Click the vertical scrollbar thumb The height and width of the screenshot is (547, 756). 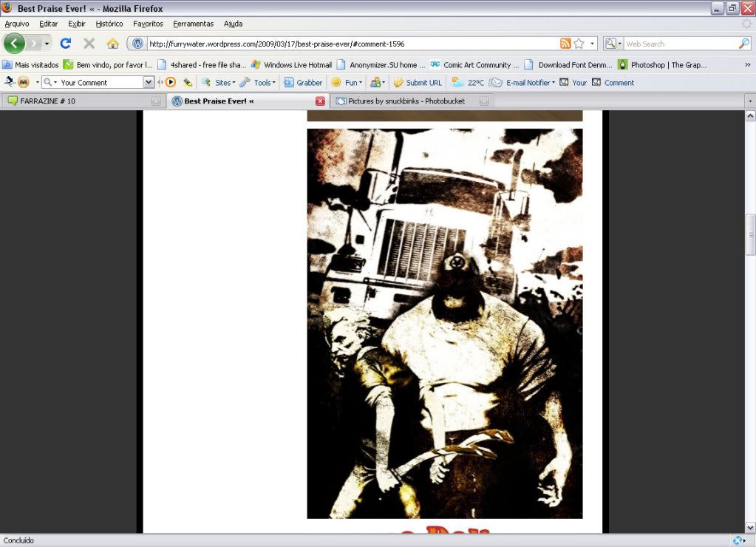point(750,234)
